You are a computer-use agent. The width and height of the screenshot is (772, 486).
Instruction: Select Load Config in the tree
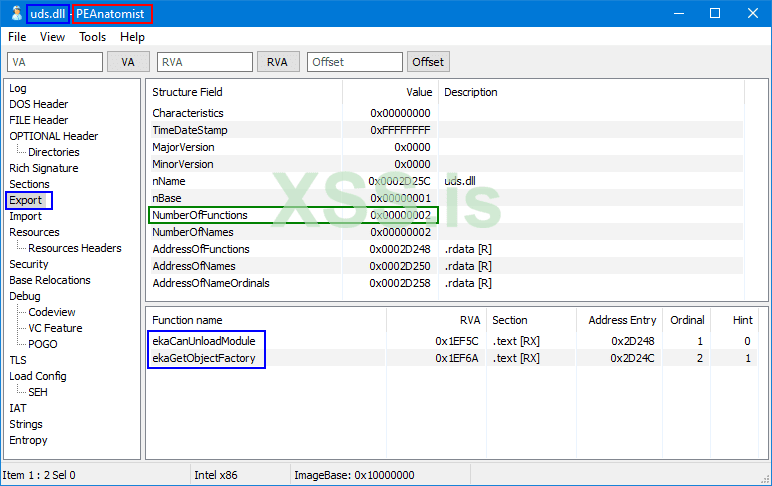pos(38,376)
